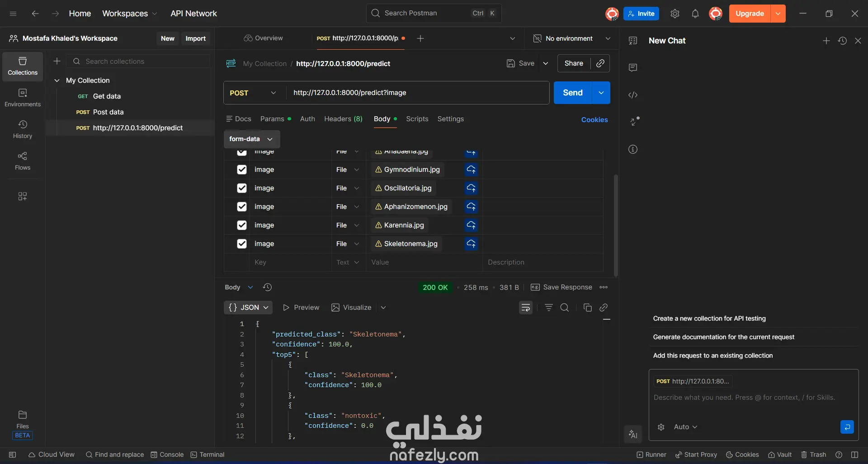Open the Send button dropdown arrow

point(601,93)
